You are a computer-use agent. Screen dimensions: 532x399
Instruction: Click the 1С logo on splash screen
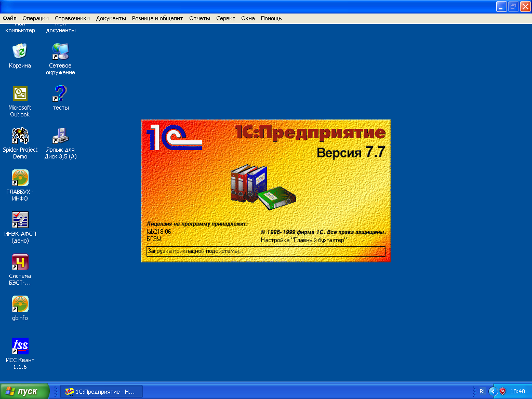[x=174, y=137]
